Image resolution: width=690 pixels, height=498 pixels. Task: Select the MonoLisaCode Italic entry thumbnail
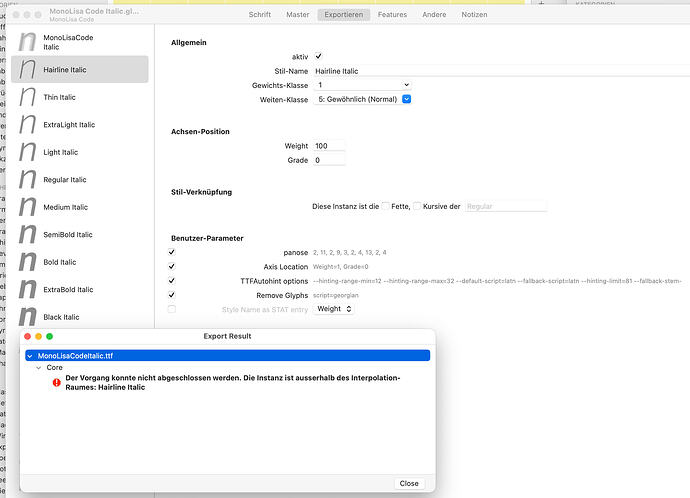[x=27, y=42]
